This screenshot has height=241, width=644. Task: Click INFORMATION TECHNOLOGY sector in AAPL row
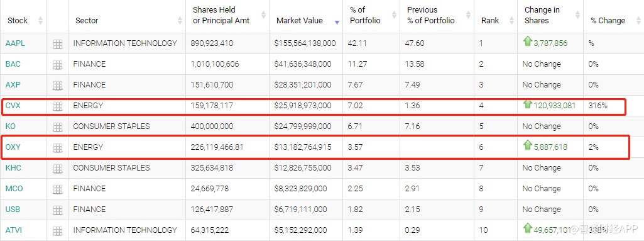tap(125, 43)
